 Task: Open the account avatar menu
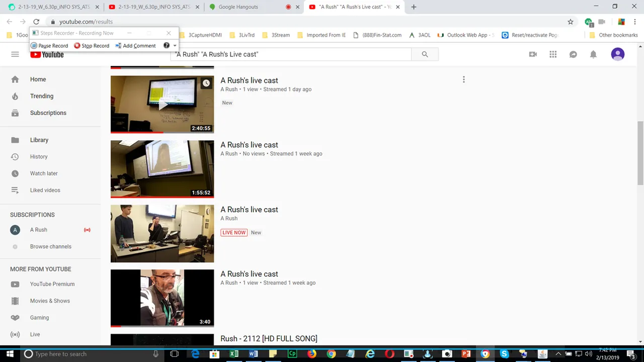[618, 54]
